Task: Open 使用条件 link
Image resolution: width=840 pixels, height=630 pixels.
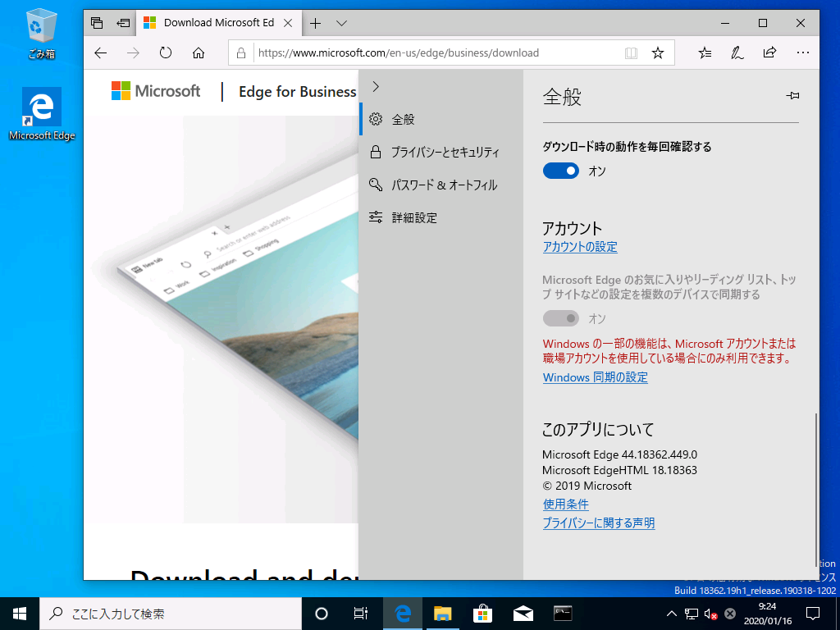Action: click(566, 504)
